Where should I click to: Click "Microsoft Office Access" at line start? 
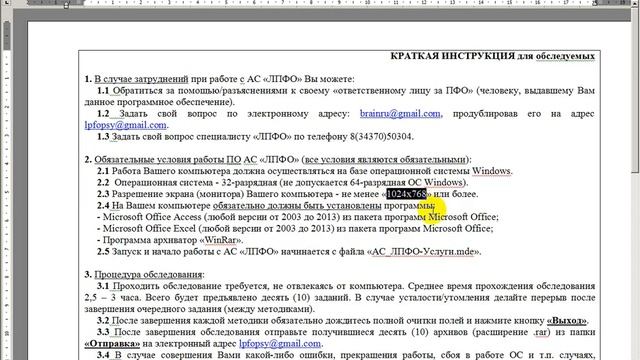coord(152,217)
